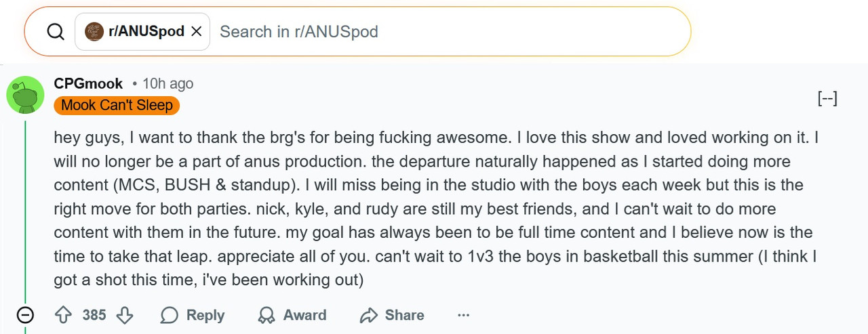Reply to the comment
Image resolution: width=868 pixels, height=334 pixels.
tap(193, 315)
